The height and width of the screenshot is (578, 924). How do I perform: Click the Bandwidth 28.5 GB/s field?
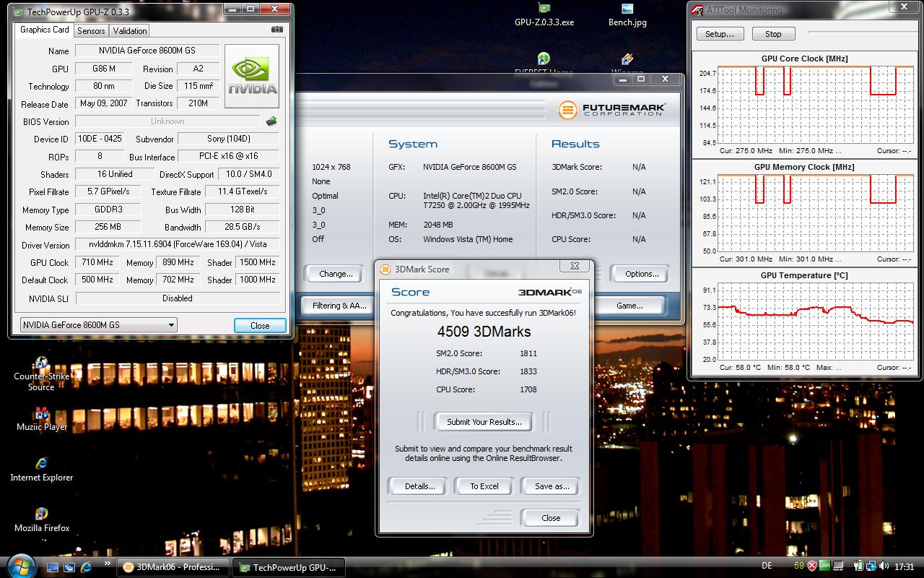click(243, 227)
